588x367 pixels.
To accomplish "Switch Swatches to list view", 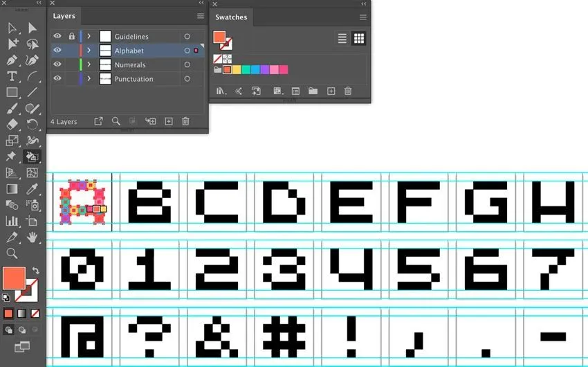I will [x=342, y=38].
